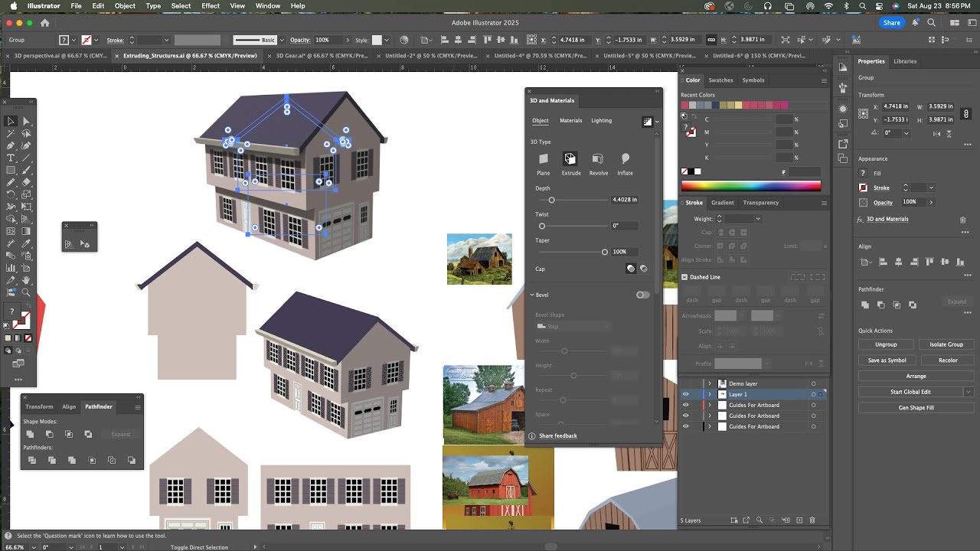Enable the Dashed Line checkbox

tap(684, 277)
